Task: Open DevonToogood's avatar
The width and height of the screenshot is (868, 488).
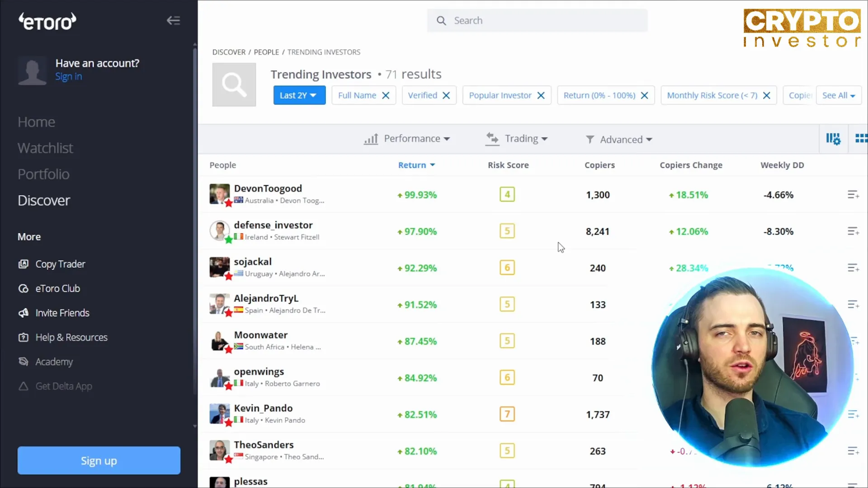Action: pos(220,194)
